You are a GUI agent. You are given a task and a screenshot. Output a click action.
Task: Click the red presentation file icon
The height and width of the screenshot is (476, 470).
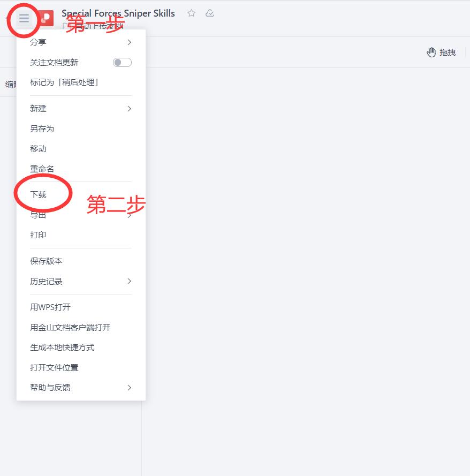click(x=46, y=18)
